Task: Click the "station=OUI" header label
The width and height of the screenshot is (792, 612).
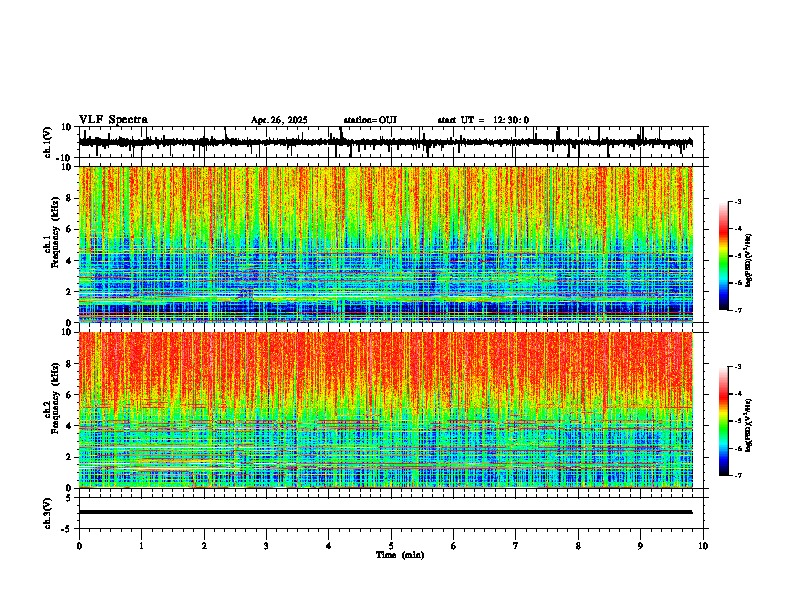Action: (370, 120)
